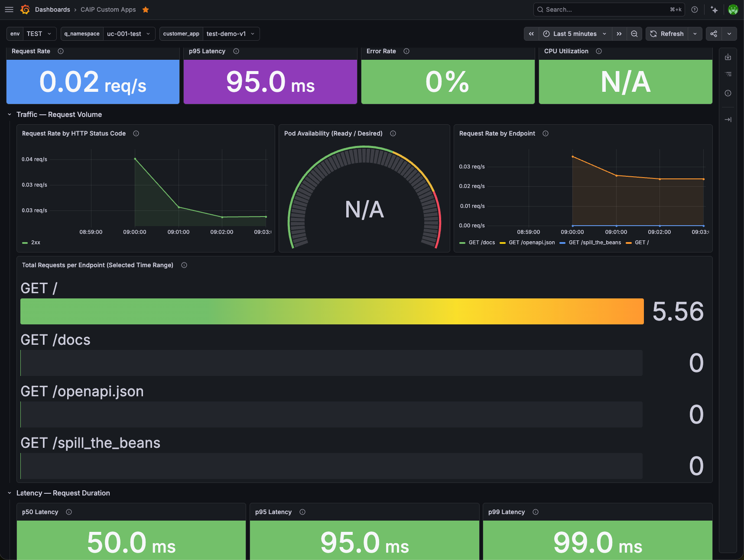Click the GET /spill_the_beans bar gauge

331,466
